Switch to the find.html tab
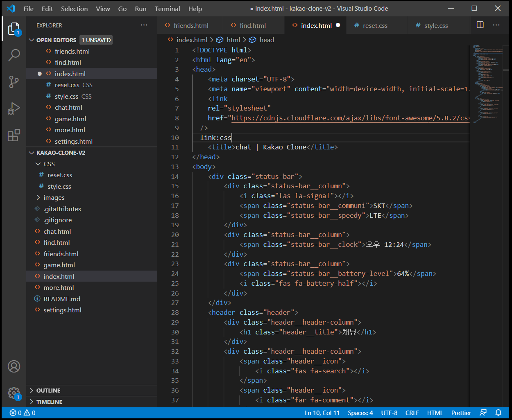Screen dimensions: 512x420 click(253, 25)
